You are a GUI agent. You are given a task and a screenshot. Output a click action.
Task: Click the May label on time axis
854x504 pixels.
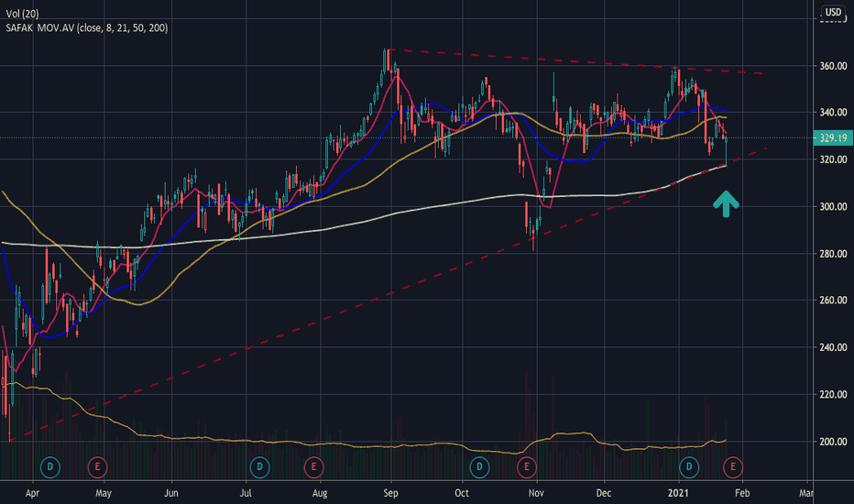(x=103, y=493)
